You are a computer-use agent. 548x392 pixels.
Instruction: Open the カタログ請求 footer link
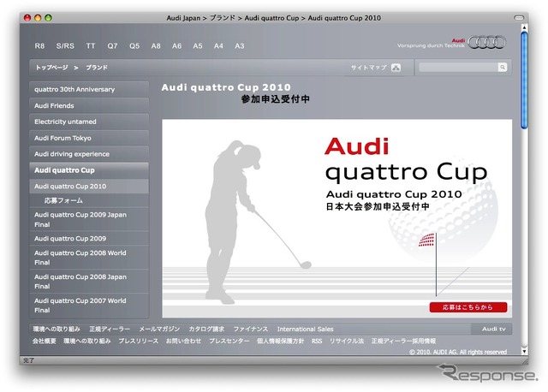pyautogui.click(x=206, y=330)
